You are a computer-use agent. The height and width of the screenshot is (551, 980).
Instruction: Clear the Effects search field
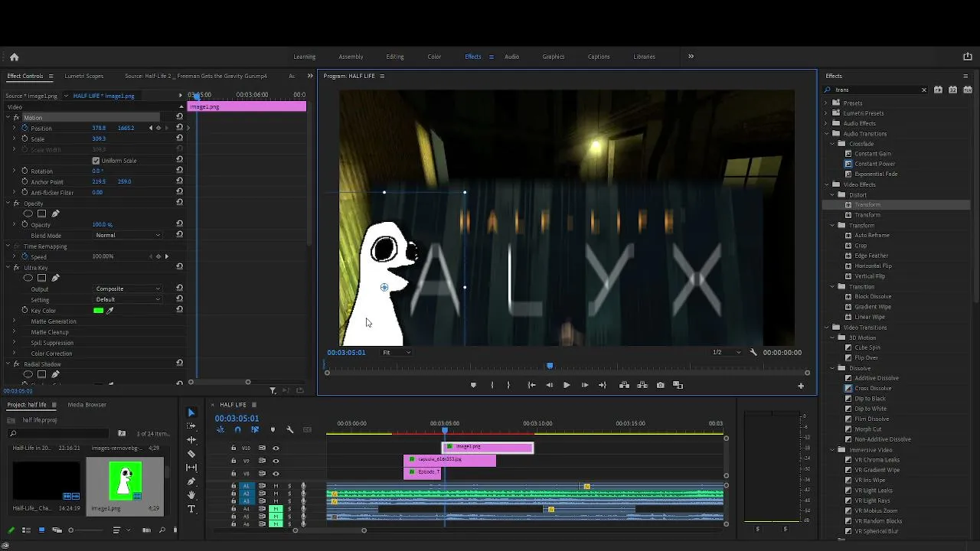pyautogui.click(x=923, y=90)
